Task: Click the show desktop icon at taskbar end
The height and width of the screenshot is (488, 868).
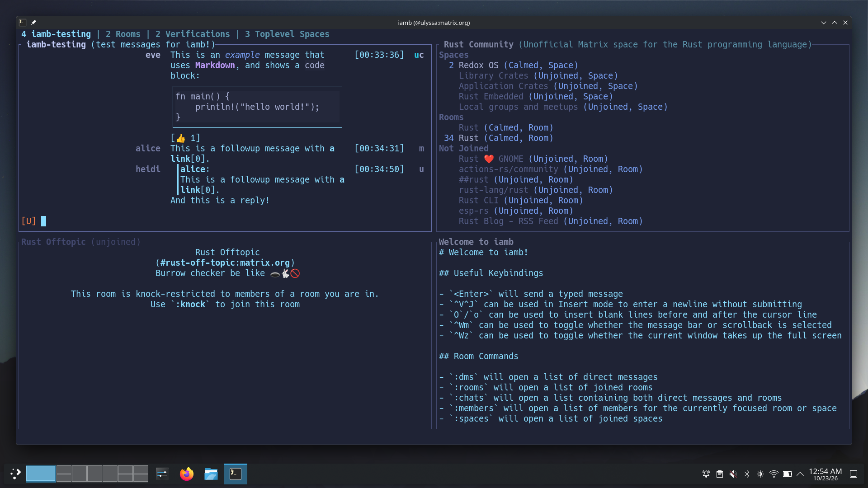Action: coord(854,474)
